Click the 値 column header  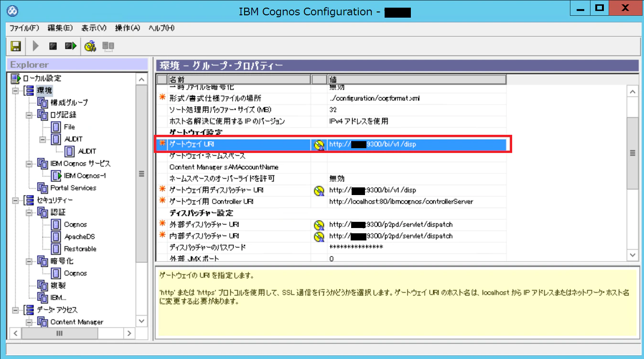(x=417, y=79)
